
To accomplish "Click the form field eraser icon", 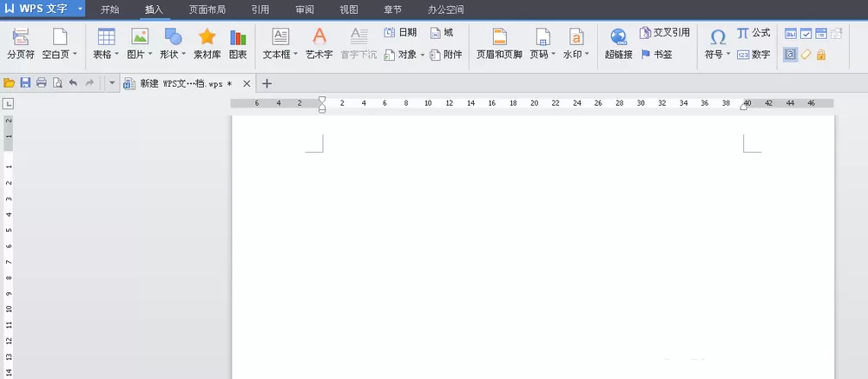I will pyautogui.click(x=806, y=55).
